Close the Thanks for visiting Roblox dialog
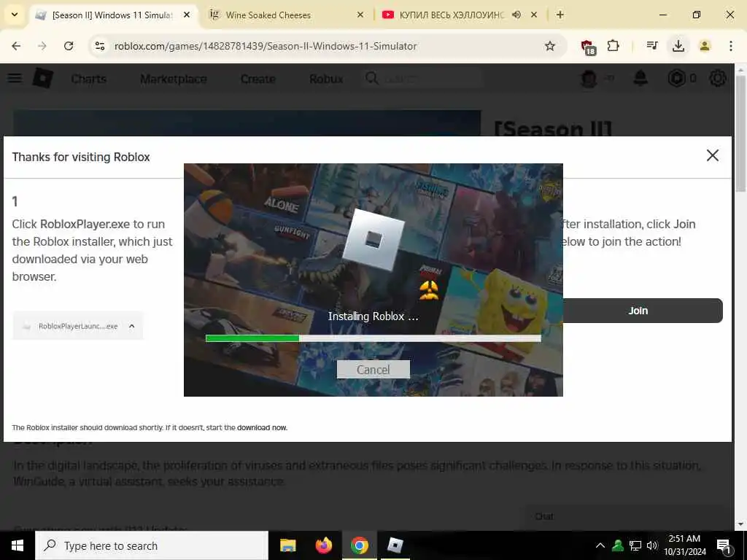747x560 pixels. point(712,155)
